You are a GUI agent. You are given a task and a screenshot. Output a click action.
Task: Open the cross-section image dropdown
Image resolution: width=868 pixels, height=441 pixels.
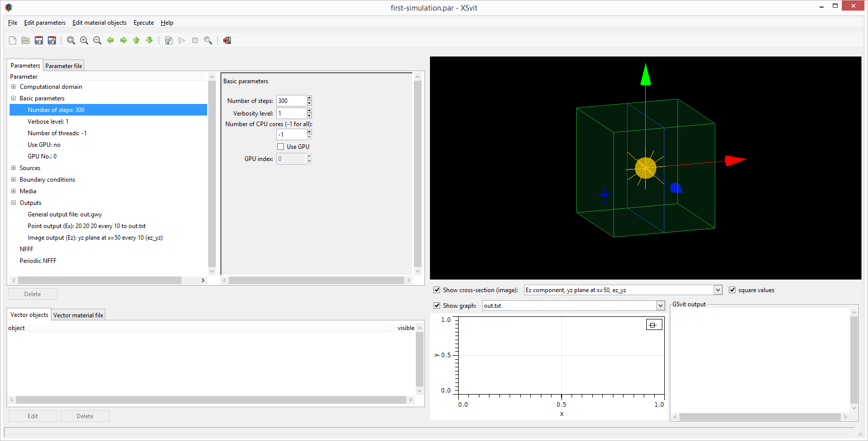pos(718,290)
